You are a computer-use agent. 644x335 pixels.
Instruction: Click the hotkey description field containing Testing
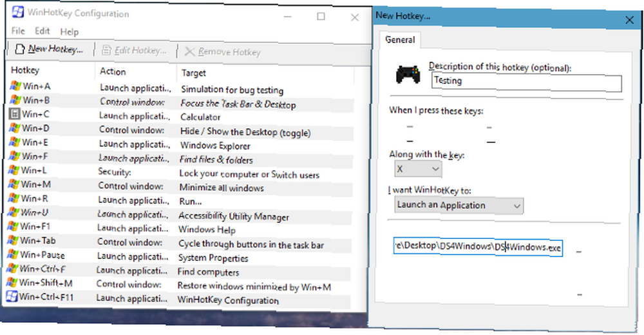click(x=527, y=82)
